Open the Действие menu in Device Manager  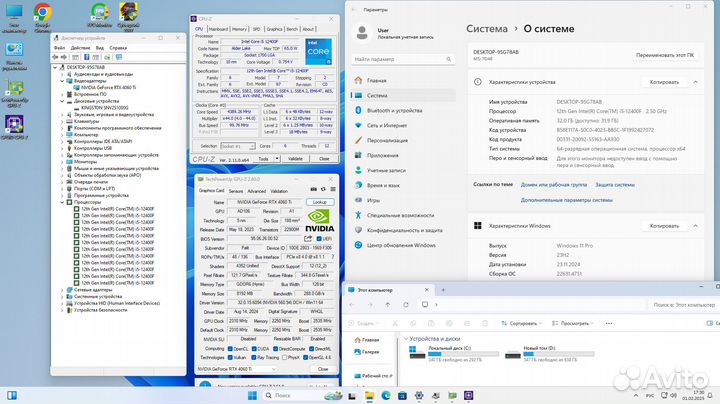pos(80,48)
